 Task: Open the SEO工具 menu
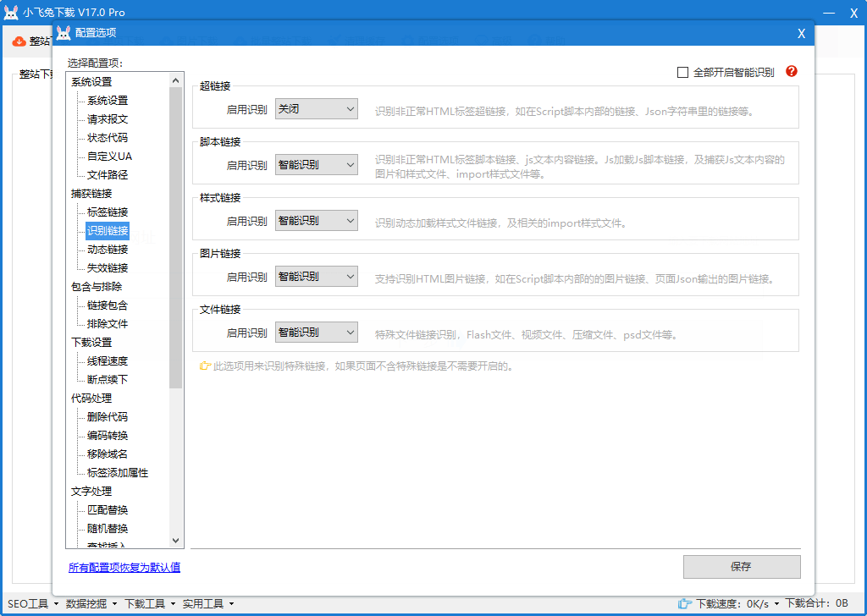click(32, 603)
